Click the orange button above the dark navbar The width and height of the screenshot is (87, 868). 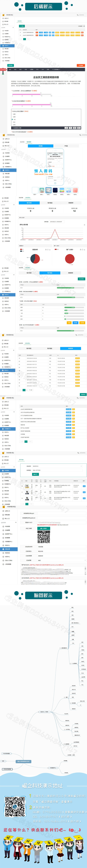81,65
